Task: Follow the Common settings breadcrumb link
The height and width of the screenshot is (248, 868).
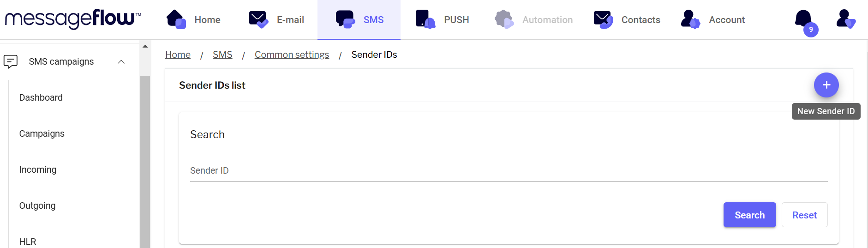Action: 292,54
